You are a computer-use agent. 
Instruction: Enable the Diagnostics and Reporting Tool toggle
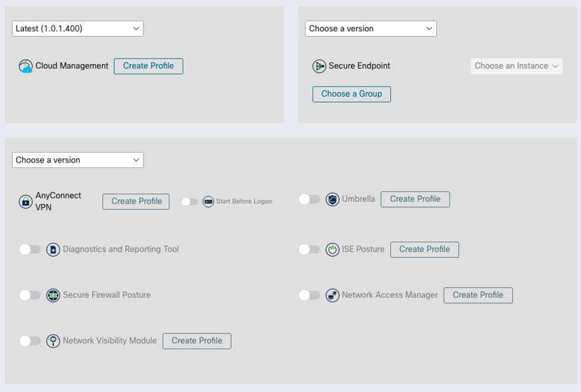(29, 249)
